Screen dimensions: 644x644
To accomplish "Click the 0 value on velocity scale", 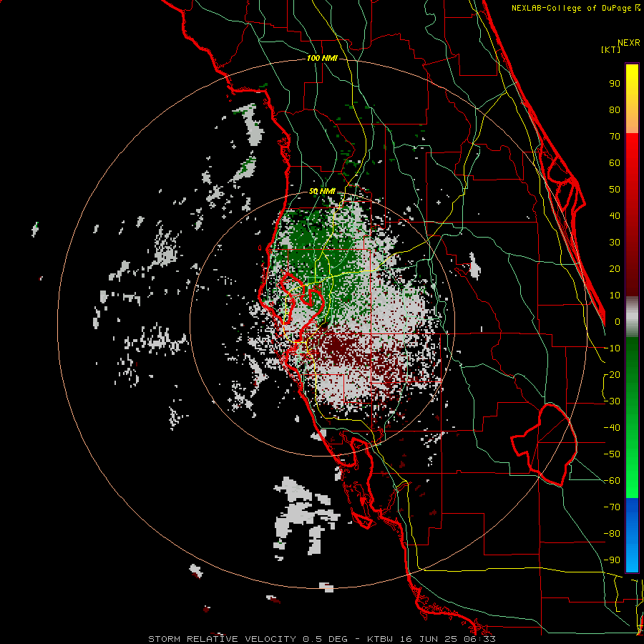I will click(x=618, y=321).
